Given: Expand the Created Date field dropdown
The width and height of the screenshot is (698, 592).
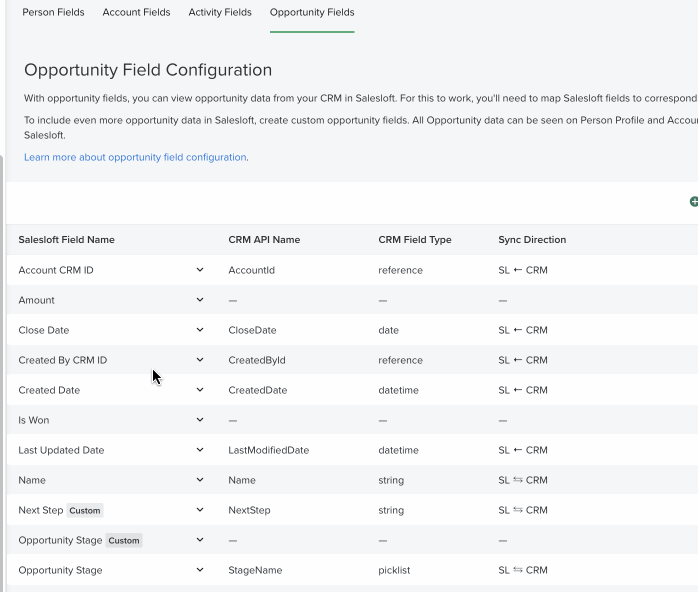Looking at the screenshot, I should coord(200,390).
